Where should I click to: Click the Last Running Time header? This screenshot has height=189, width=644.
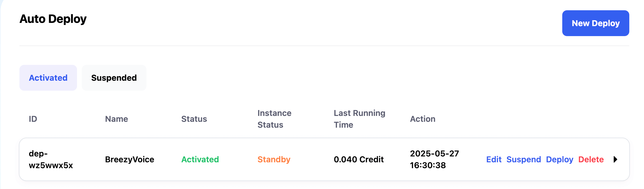click(x=359, y=119)
